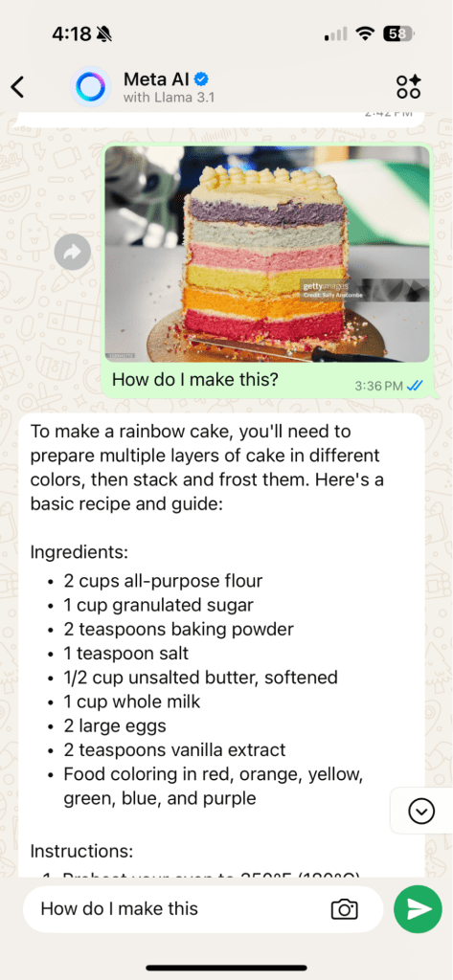
Task: Tap the blue verified badge beside Meta AI
Action: [x=201, y=78]
